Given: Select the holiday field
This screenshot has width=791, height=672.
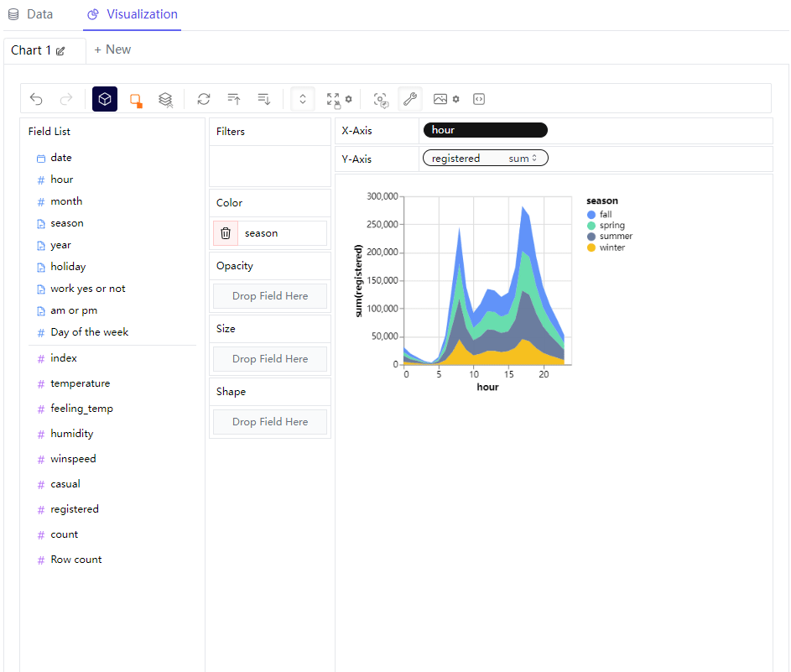Looking at the screenshot, I should [x=68, y=267].
